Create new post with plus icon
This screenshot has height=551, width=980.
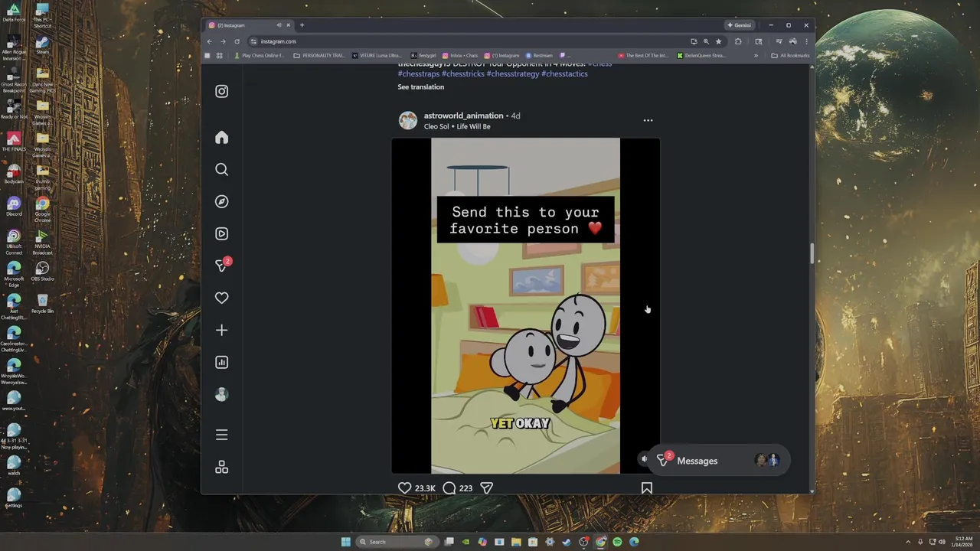[x=221, y=330]
